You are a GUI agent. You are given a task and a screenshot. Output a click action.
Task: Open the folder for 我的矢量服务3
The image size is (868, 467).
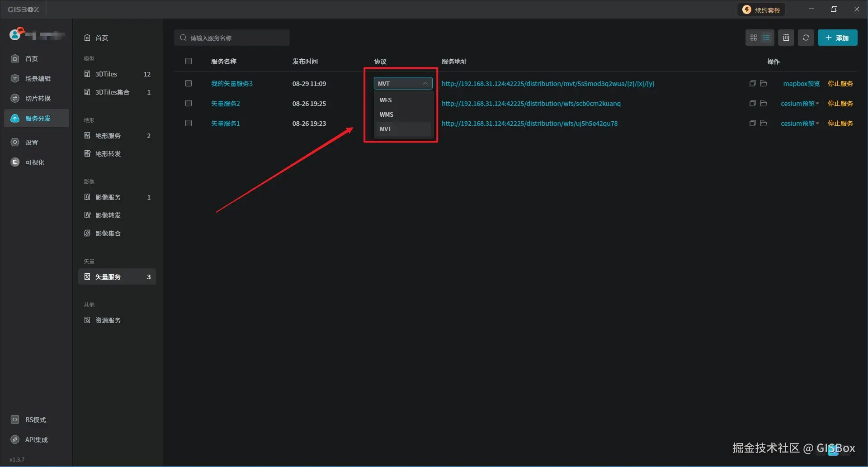click(764, 84)
